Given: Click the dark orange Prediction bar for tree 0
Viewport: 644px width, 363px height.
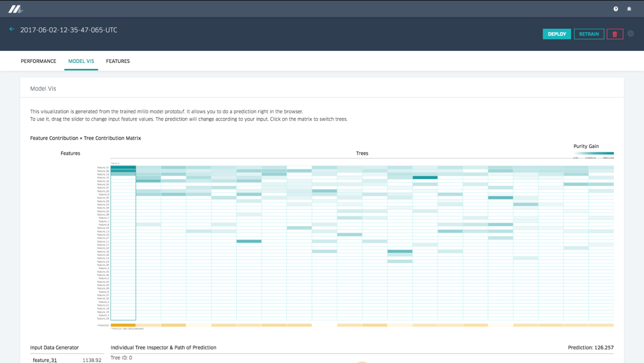Looking at the screenshot, I should pyautogui.click(x=123, y=325).
